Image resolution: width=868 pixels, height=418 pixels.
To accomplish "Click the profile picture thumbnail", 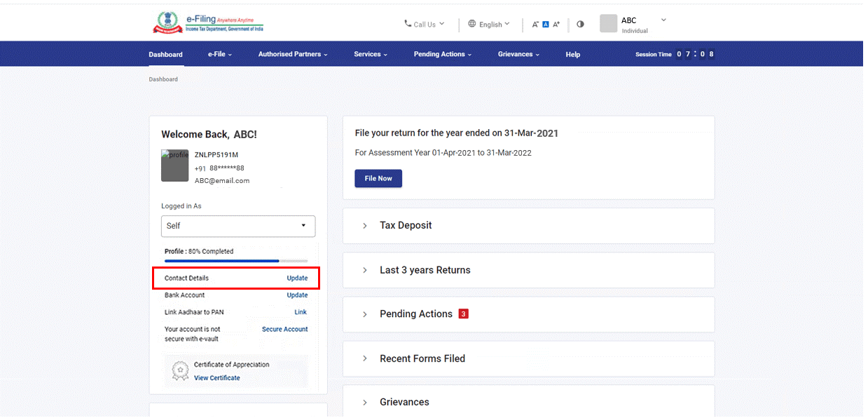I will (x=175, y=166).
